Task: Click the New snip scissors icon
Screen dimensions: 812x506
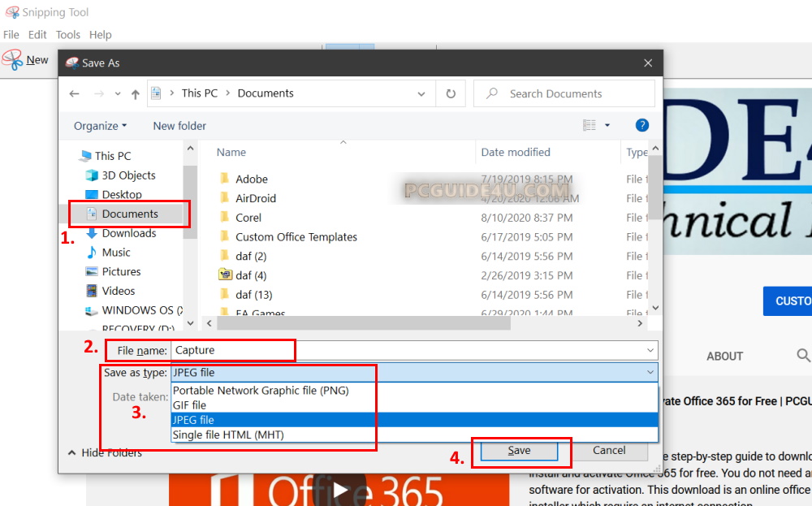Action: pos(12,59)
